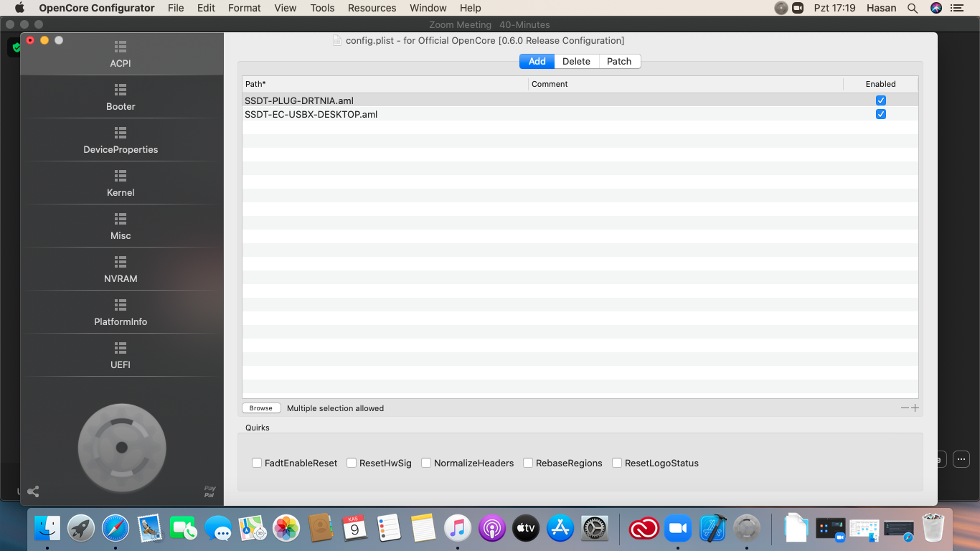
Task: Open the Booter section icon
Action: tap(121, 90)
